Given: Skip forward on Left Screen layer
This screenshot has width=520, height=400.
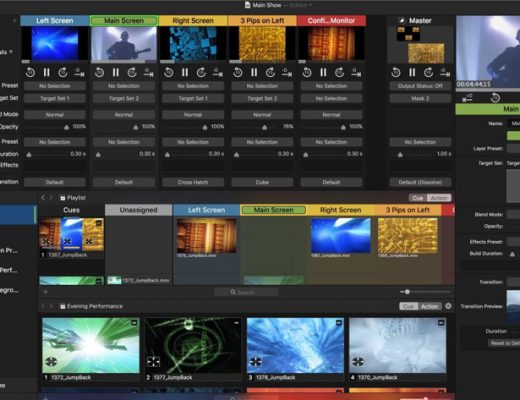Looking at the screenshot, I should [x=63, y=72].
